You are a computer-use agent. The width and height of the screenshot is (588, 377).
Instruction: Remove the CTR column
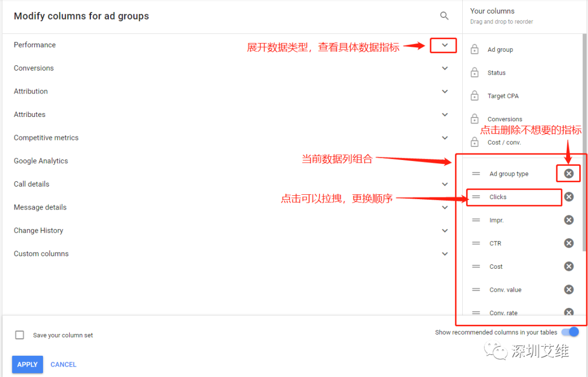568,243
